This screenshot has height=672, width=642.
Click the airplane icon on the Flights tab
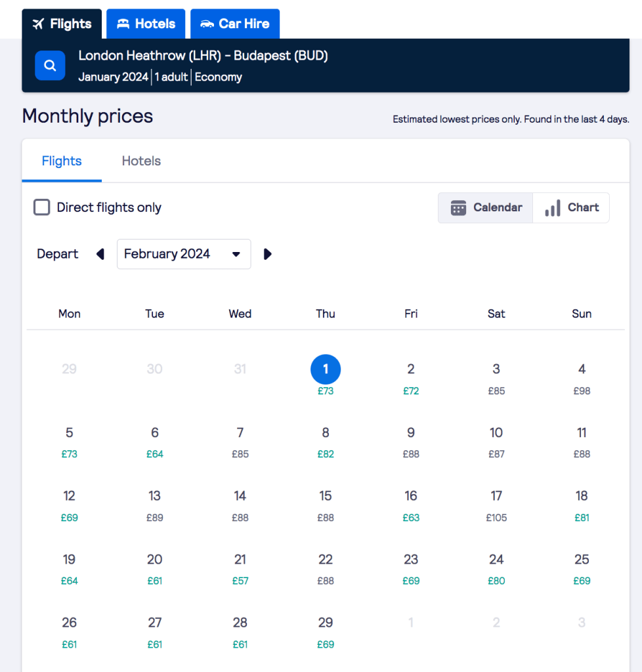tap(37, 24)
